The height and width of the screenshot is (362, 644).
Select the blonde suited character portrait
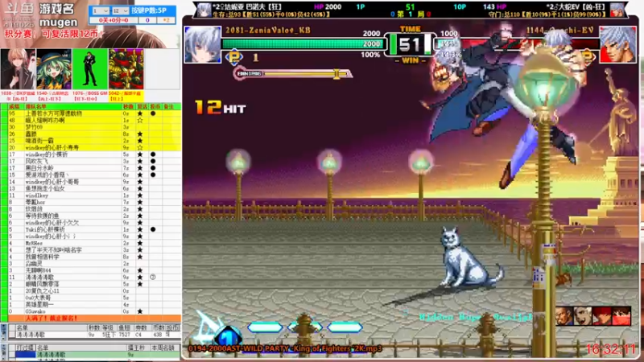click(x=18, y=69)
